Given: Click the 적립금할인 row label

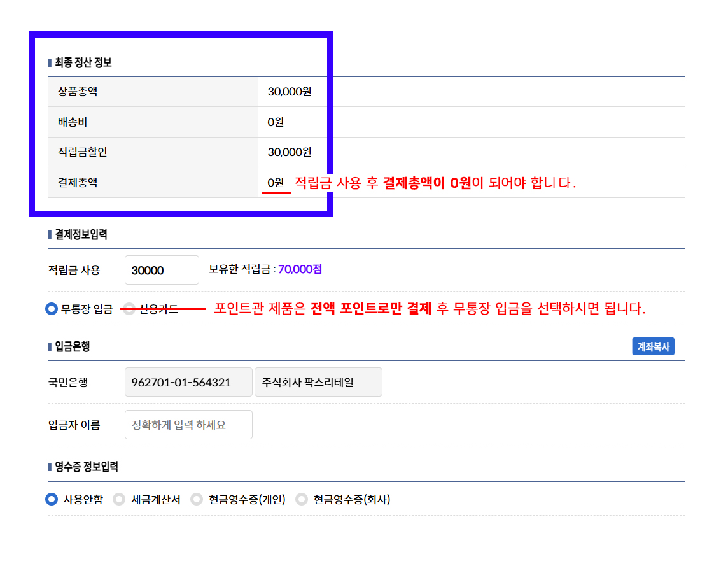Looking at the screenshot, I should (x=78, y=152).
